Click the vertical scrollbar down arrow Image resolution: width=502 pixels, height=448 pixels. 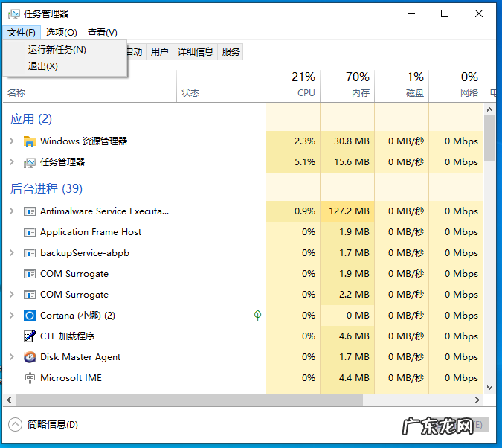[489, 388]
